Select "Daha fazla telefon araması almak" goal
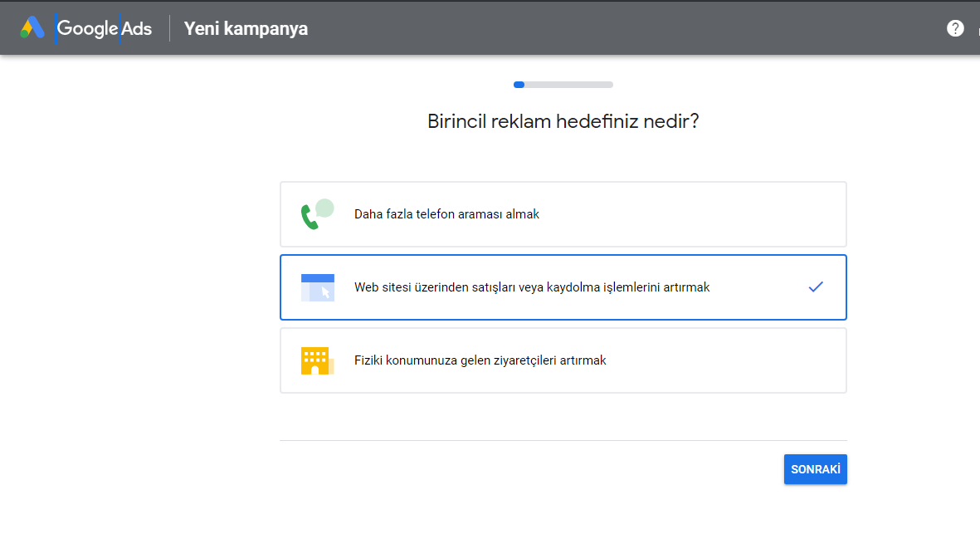 (x=563, y=214)
